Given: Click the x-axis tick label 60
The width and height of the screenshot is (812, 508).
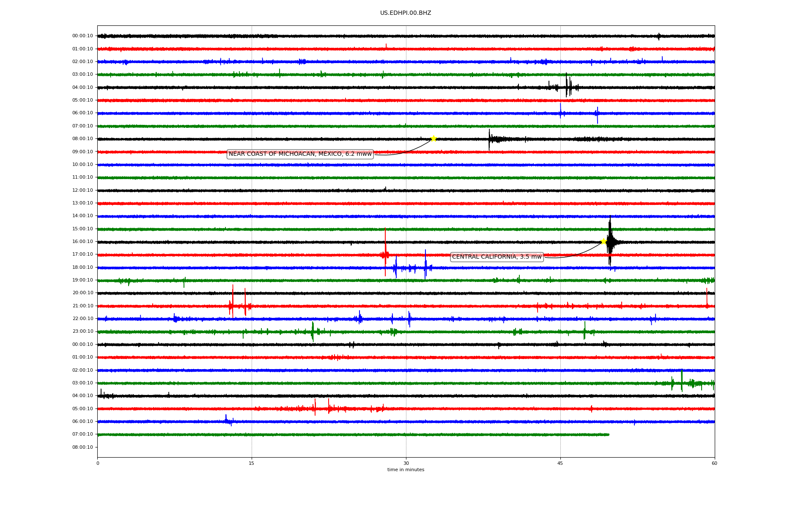Looking at the screenshot, I should pyautogui.click(x=714, y=463).
